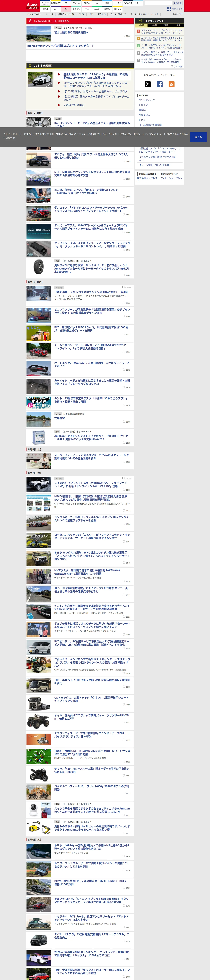Open 富士山麓にある英国式庭園へ column article
The image size is (210, 980).
pos(71,32)
